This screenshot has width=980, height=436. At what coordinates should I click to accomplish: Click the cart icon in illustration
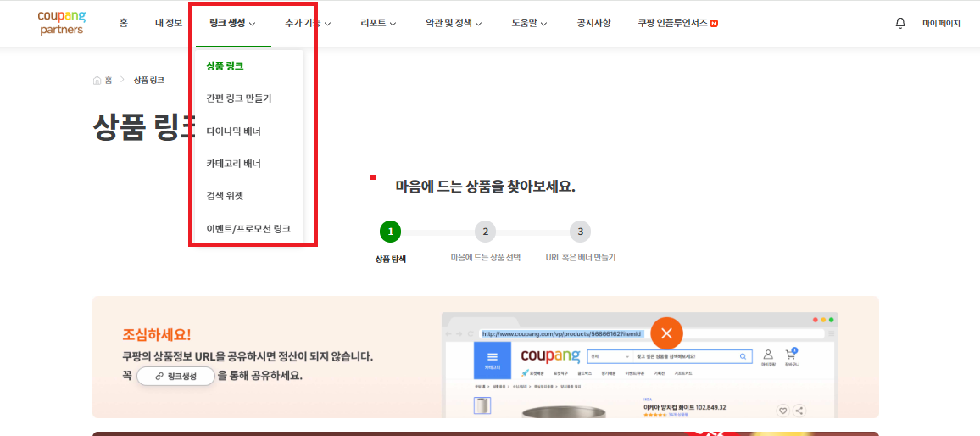point(791,355)
